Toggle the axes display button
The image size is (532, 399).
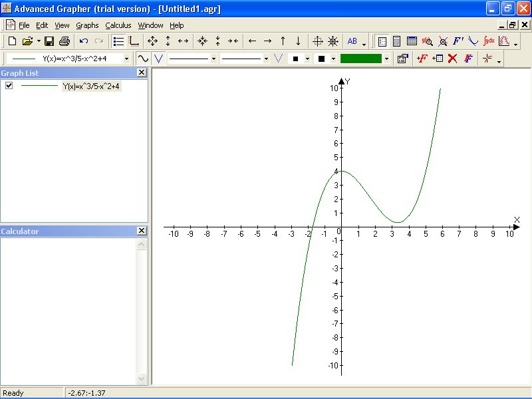click(134, 41)
